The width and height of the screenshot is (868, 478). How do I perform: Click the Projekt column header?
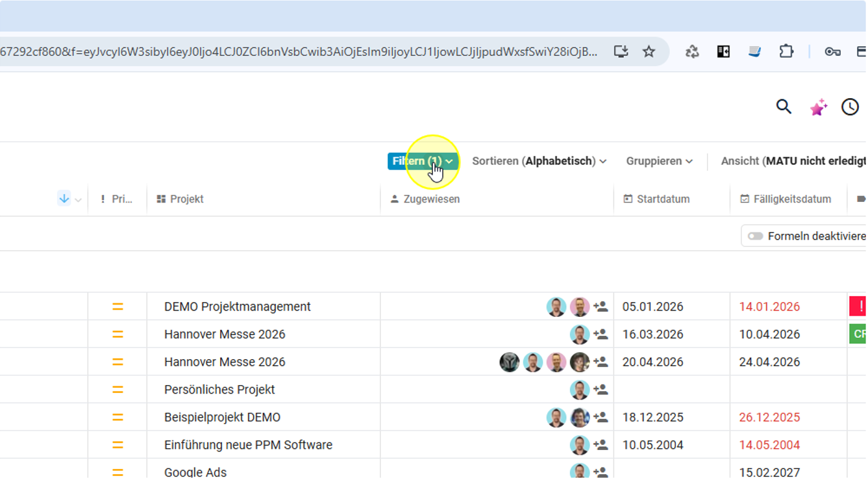[187, 199]
